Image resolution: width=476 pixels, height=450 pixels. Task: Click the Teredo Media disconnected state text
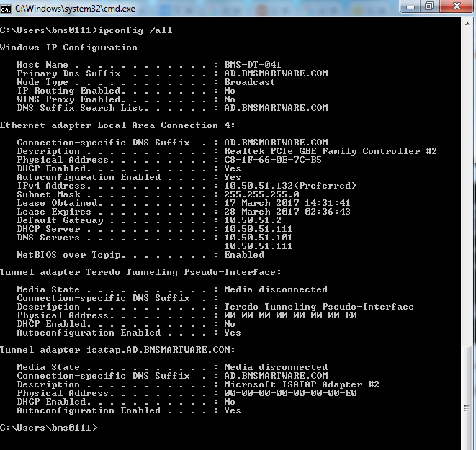(x=276, y=289)
